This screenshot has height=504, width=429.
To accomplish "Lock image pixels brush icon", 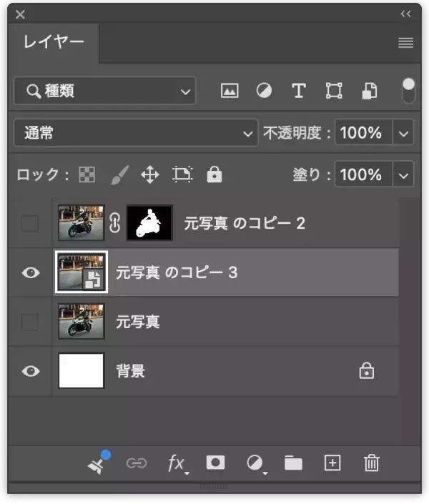I will click(119, 175).
